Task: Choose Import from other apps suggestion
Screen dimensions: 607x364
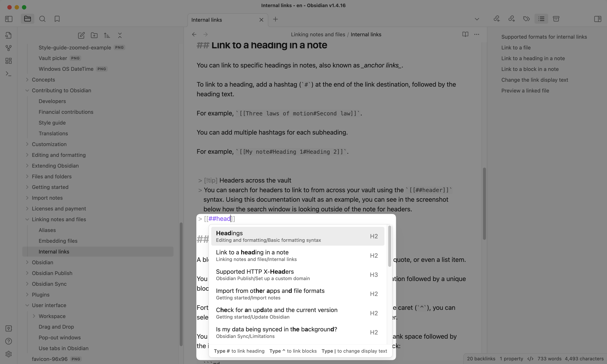Action: click(298, 294)
